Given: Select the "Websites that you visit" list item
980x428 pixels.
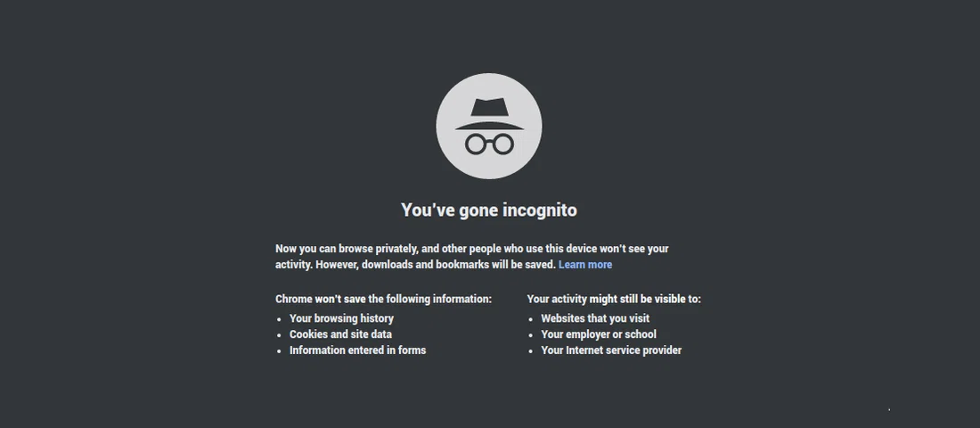Looking at the screenshot, I should 595,318.
